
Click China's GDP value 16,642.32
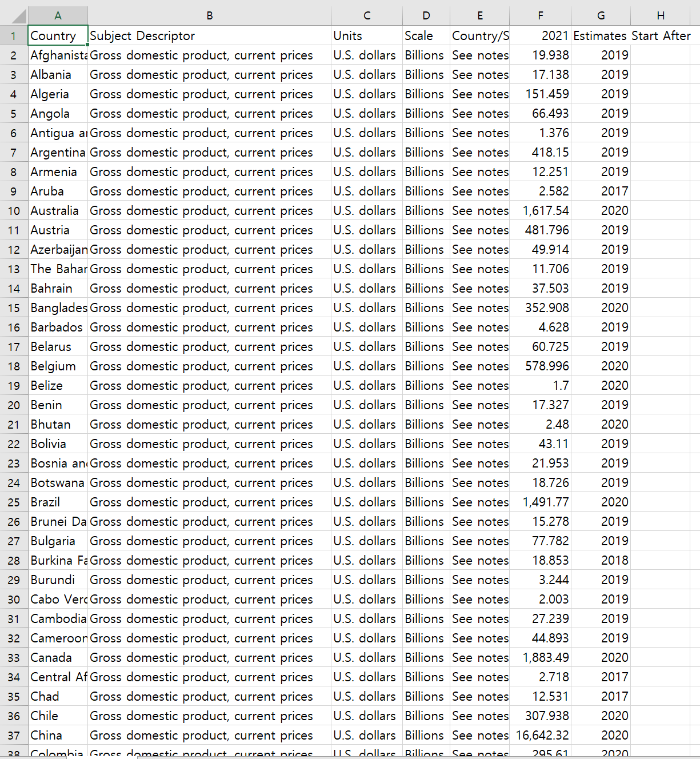[x=541, y=736]
